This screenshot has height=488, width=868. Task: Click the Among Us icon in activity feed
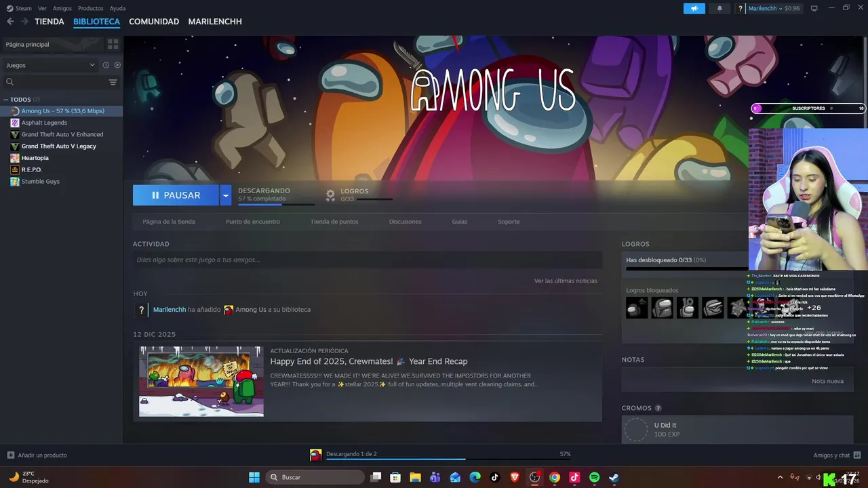[229, 310]
